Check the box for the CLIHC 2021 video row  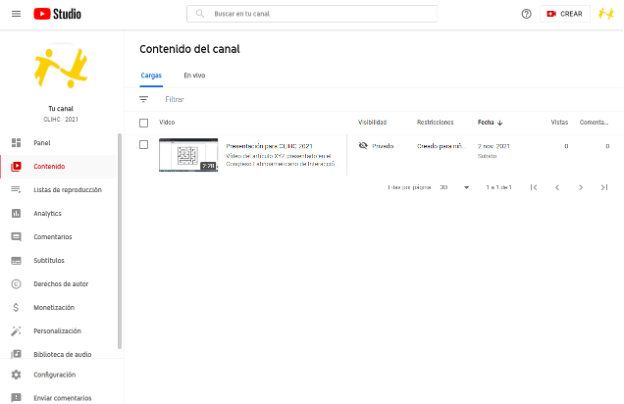(144, 144)
